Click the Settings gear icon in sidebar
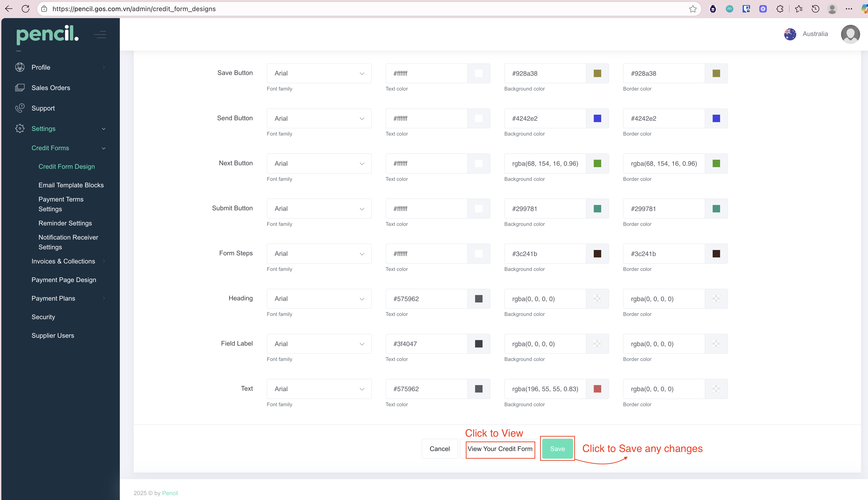The height and width of the screenshot is (500, 868). (20, 128)
